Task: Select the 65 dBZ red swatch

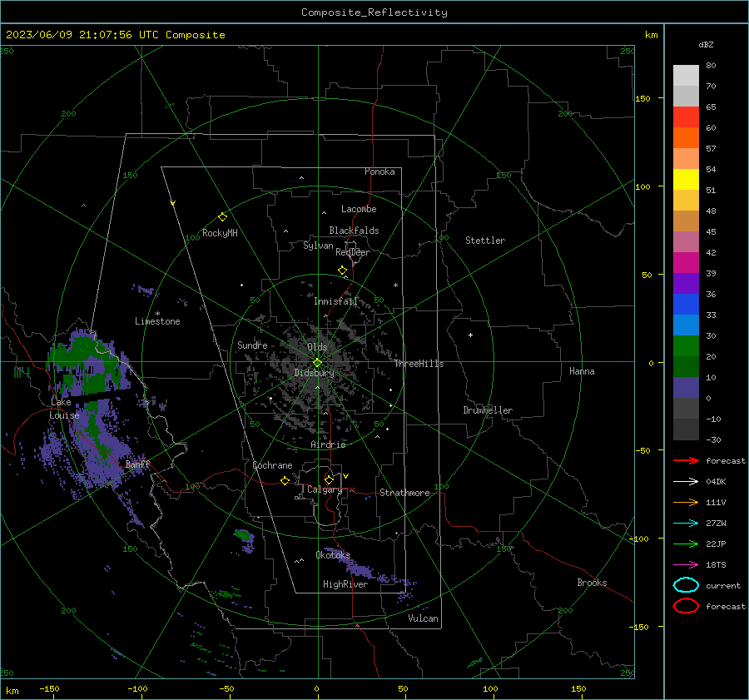Action: (x=686, y=117)
